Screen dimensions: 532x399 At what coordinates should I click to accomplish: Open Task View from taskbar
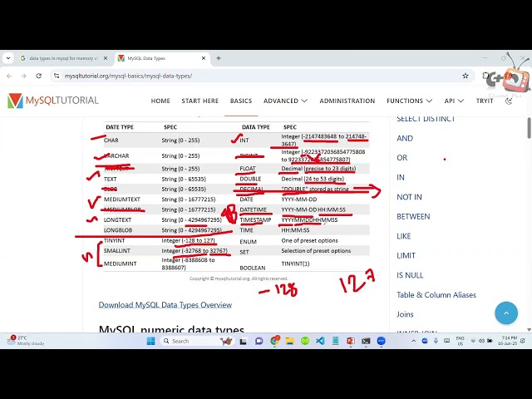pos(243,342)
